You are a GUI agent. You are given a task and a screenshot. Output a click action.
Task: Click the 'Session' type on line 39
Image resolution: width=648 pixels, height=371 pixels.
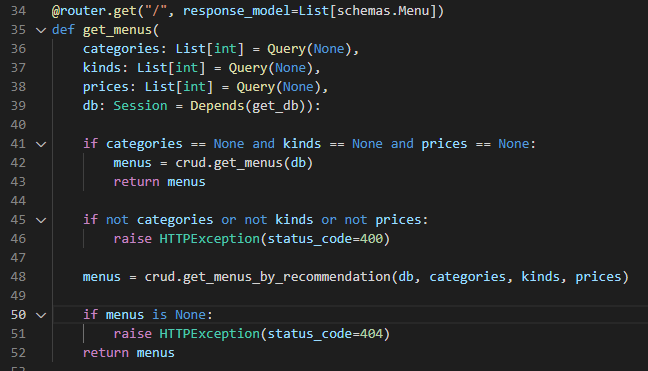pyautogui.click(x=141, y=106)
